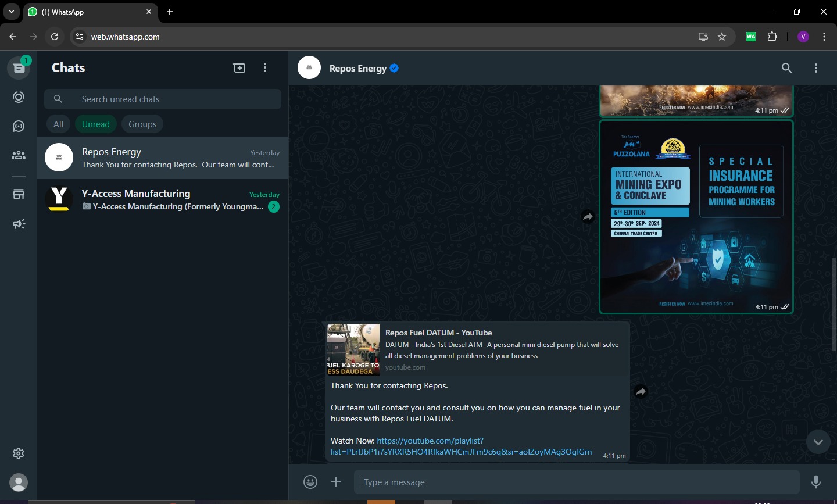Open the Chrome profile avatar V
This screenshot has width=837, height=504.
(803, 37)
